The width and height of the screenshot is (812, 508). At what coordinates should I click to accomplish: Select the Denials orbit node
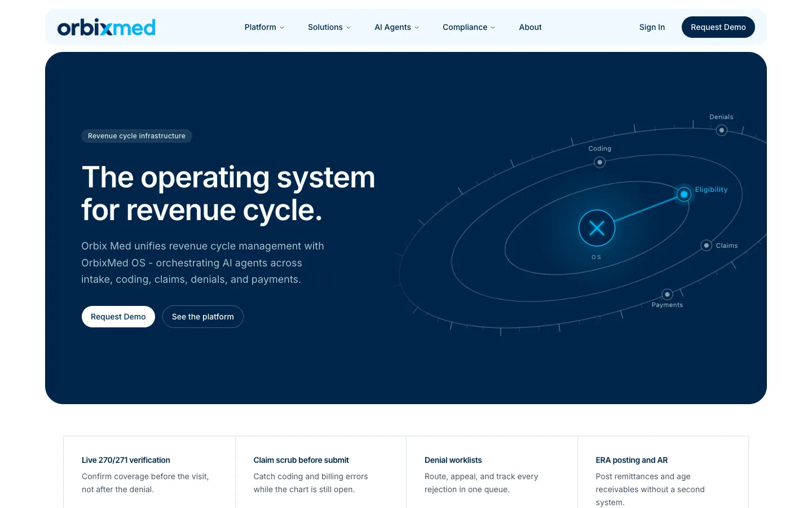721,130
